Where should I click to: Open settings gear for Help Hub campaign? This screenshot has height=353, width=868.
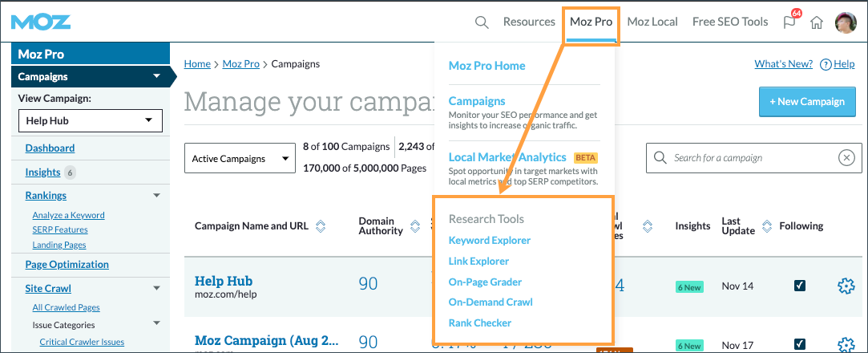coord(846,286)
